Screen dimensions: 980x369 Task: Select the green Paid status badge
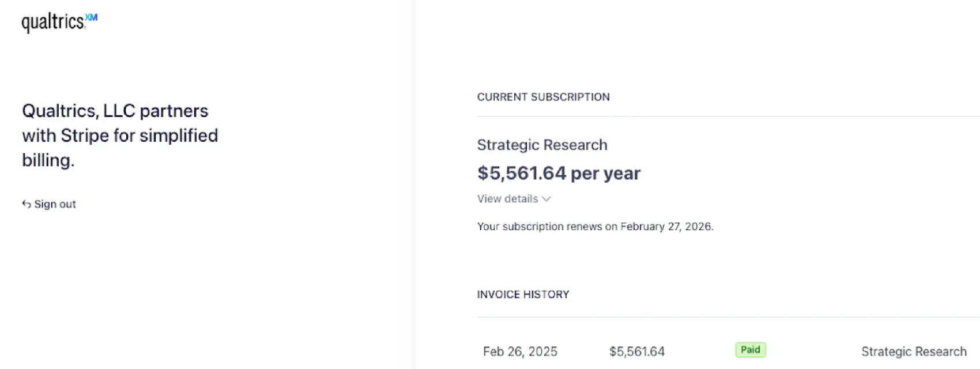coord(751,349)
